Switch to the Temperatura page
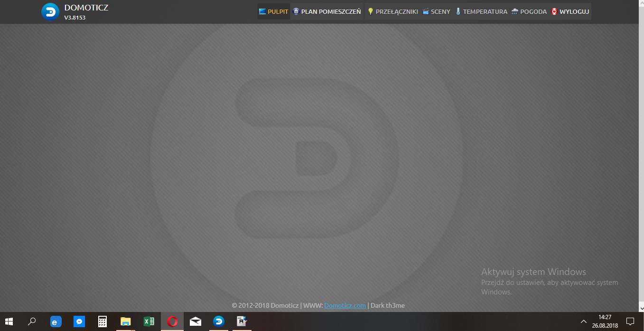The image size is (644, 331). coord(481,12)
